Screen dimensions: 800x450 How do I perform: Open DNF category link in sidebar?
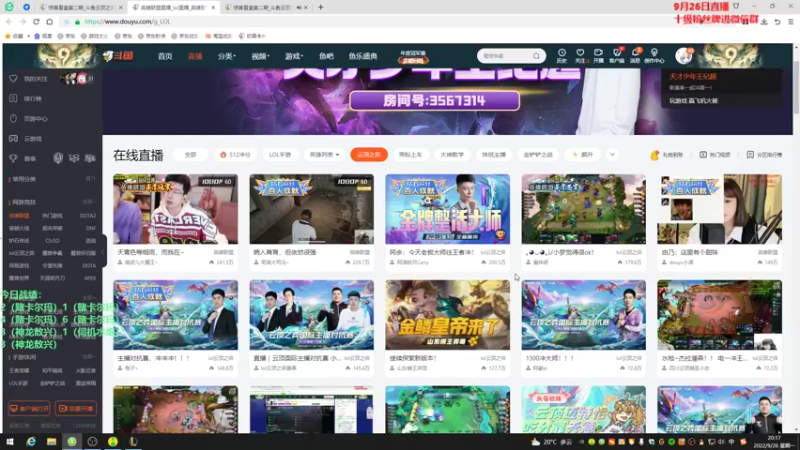(x=91, y=228)
